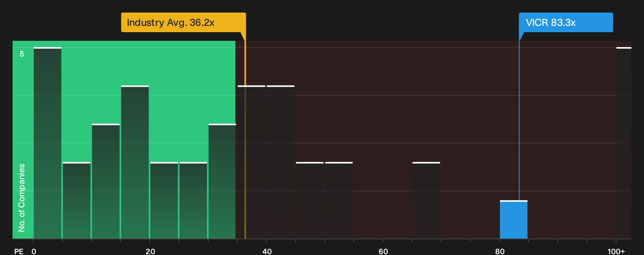This screenshot has height=255, width=644.
Task: Click the histogram bar at PE 15-20
Action: coord(135,162)
